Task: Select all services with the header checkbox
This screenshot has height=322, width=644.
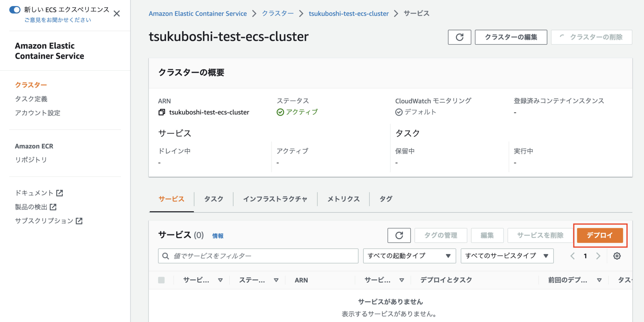Action: click(161, 280)
